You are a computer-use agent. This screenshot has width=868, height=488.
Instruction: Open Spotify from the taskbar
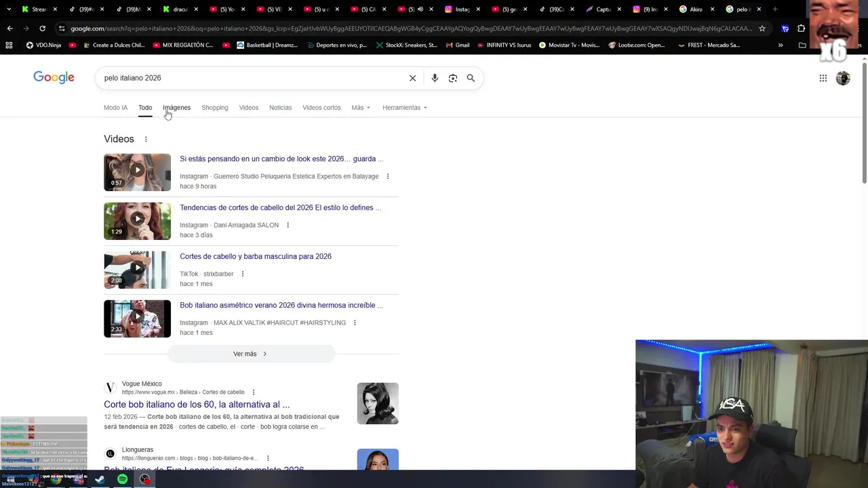[122, 479]
